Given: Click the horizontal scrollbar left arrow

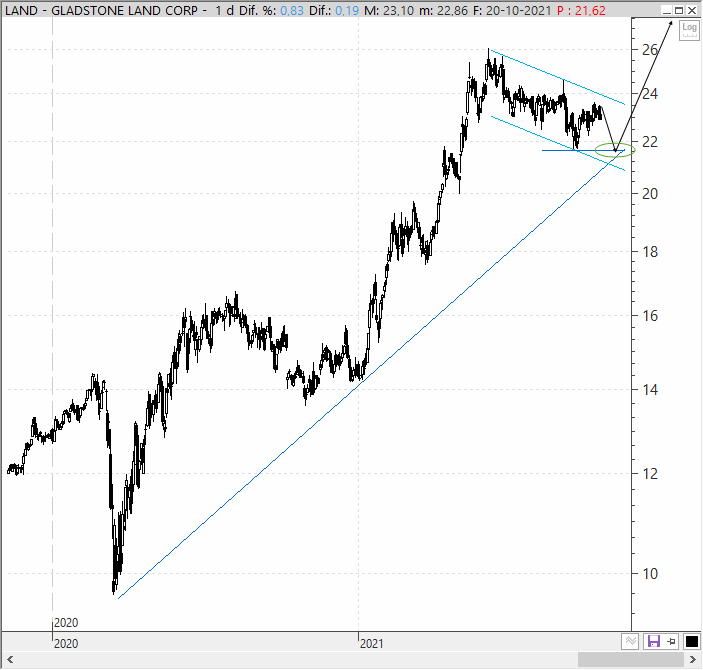Looking at the screenshot, I should coord(10,659).
